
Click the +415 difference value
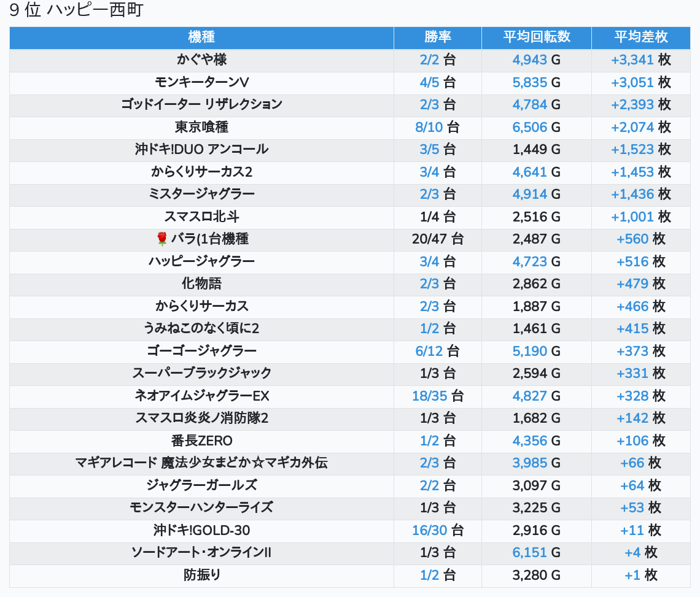pyautogui.click(x=632, y=329)
